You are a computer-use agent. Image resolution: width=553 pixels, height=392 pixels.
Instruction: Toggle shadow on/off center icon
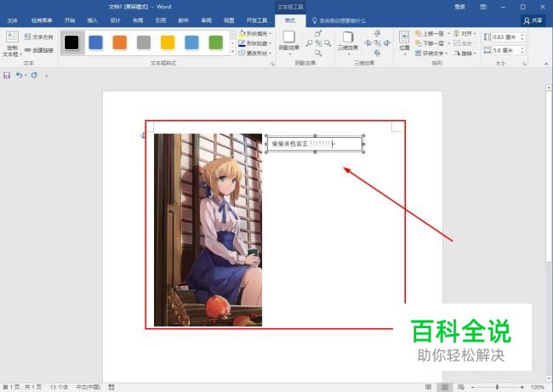tap(318, 43)
